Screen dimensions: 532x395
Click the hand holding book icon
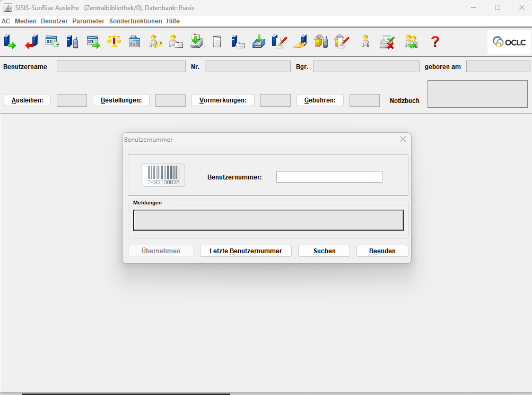[300, 41]
